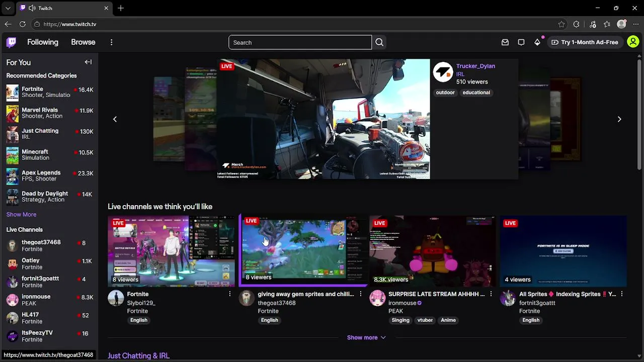Screen dimensions: 644x362
Task: Open Slyboi129_ Fortnite stream thumbnail
Action: (x=171, y=251)
